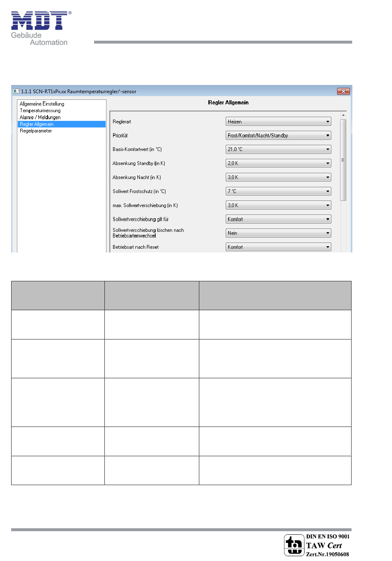Image resolution: width=392 pixels, height=561 pixels.
Task: Open the Sollwertverschiebung löschen dropdown showing Nein
Action: coord(279,233)
